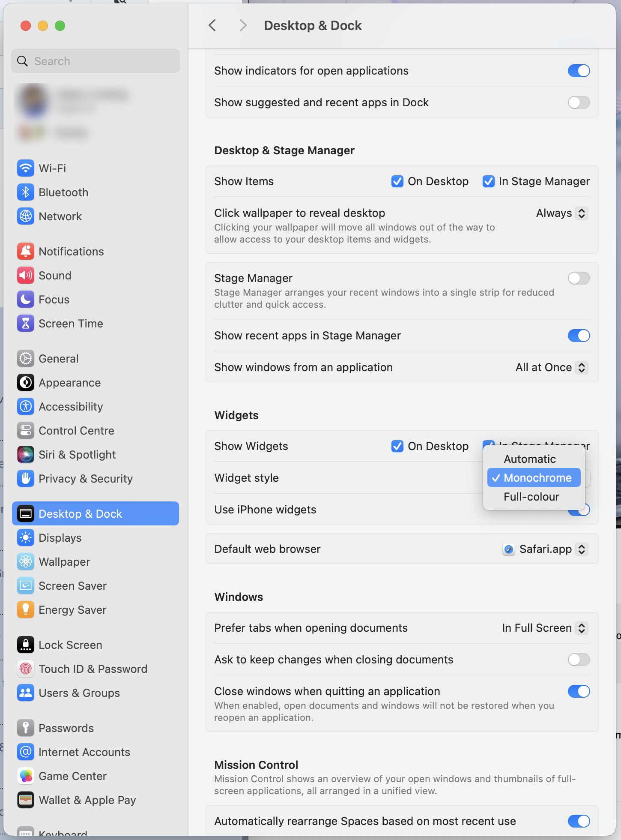
Task: Select the Sound speaker icon
Action: coord(26,275)
